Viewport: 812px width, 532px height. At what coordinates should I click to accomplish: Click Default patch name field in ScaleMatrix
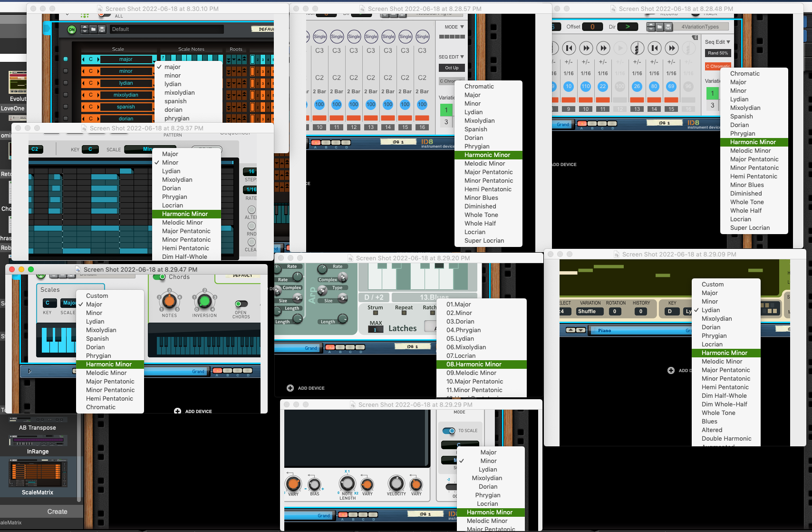coord(166,30)
